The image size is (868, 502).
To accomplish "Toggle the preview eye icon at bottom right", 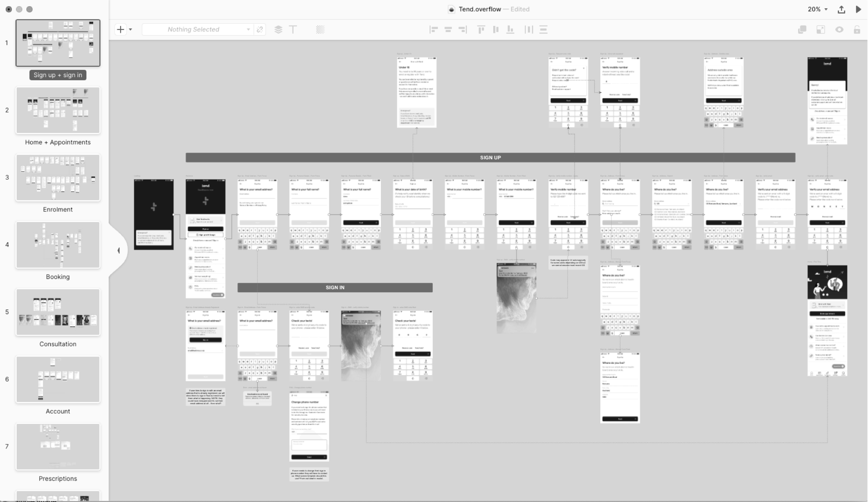I will [x=839, y=29].
